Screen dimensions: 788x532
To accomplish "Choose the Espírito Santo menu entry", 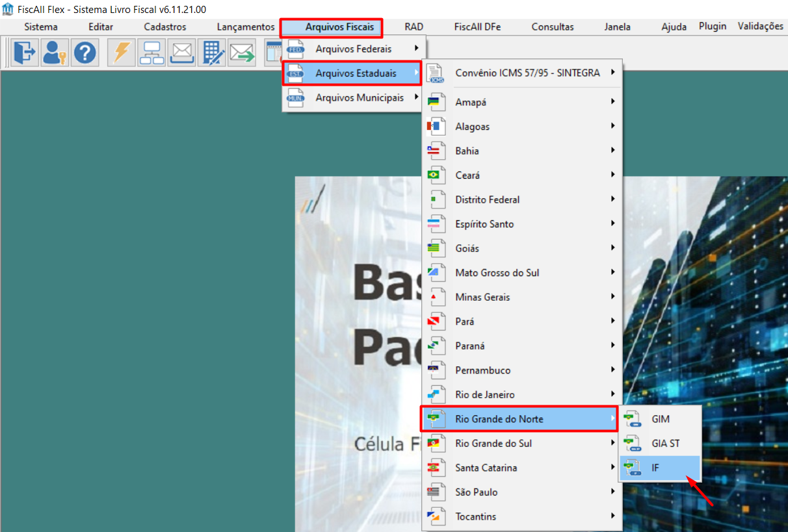I will point(522,224).
